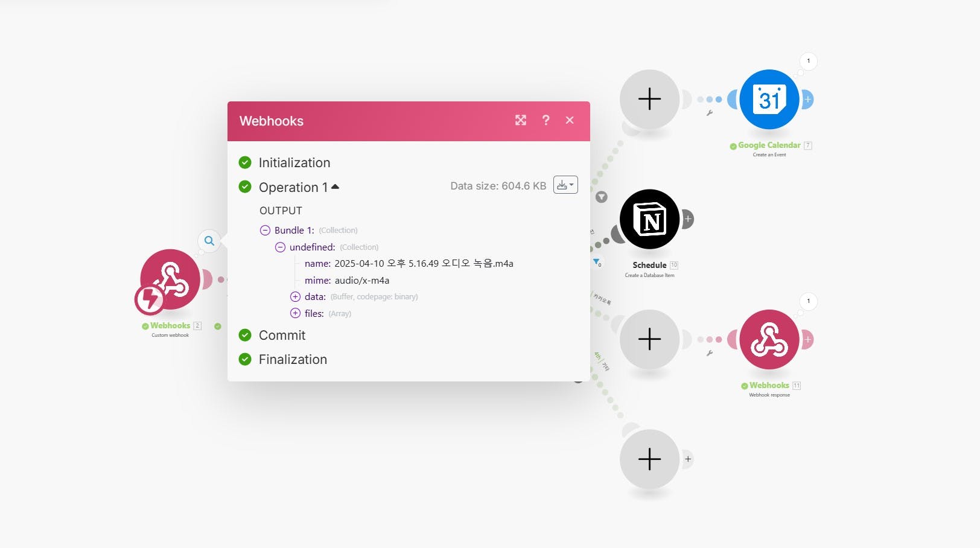Click the grey funnel filter icon above Notion
The image size is (980, 548).
[602, 197]
